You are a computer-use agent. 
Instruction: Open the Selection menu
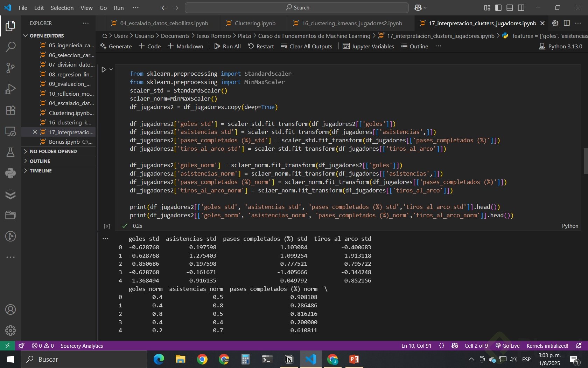(62, 8)
